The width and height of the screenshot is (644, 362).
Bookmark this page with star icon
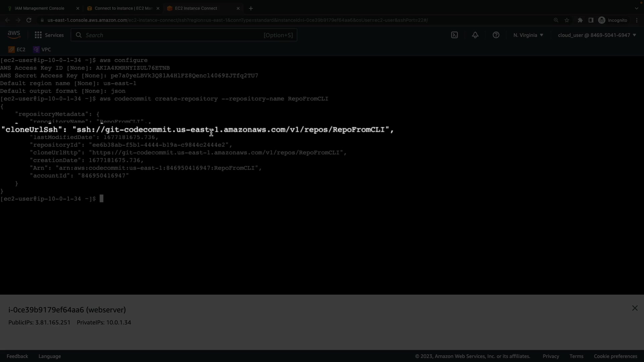pyautogui.click(x=567, y=20)
